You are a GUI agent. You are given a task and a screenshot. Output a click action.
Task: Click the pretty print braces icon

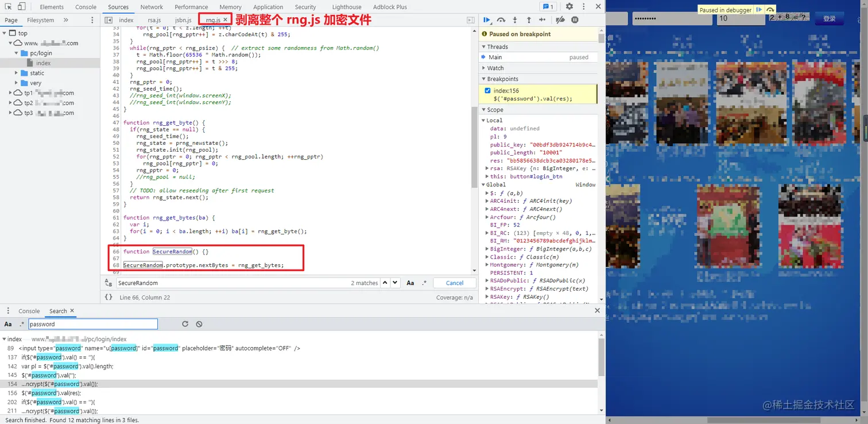[108, 297]
